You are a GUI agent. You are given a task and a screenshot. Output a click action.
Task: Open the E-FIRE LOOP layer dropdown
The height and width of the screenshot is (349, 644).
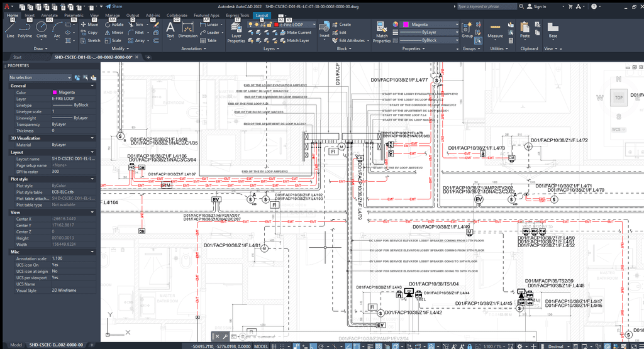pos(296,24)
